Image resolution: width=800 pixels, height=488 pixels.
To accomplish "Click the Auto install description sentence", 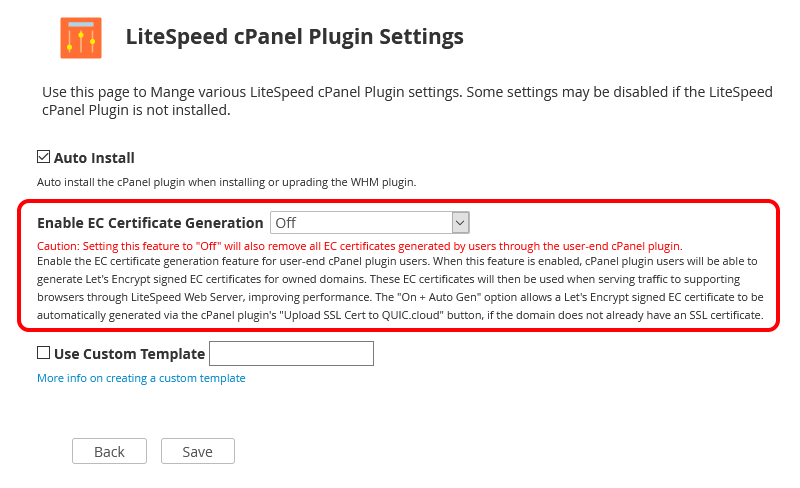I will click(x=227, y=182).
